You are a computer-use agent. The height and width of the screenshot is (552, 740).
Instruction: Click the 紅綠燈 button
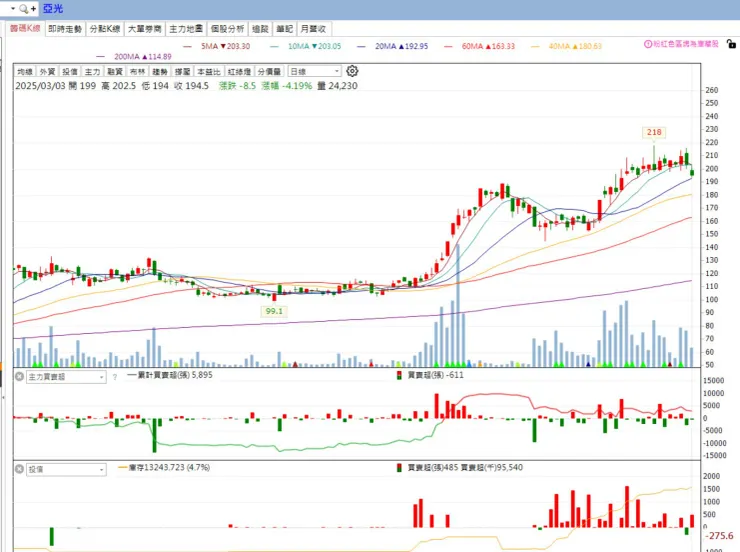(239, 72)
